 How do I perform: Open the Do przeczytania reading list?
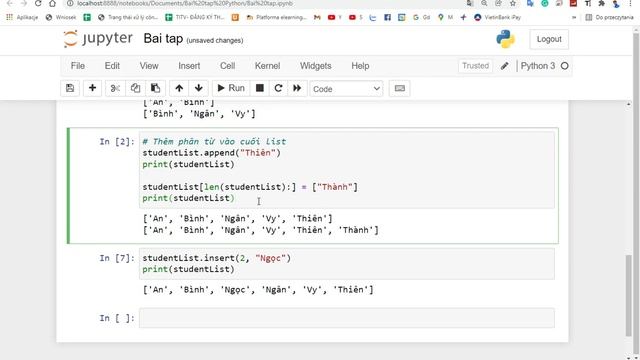609,18
